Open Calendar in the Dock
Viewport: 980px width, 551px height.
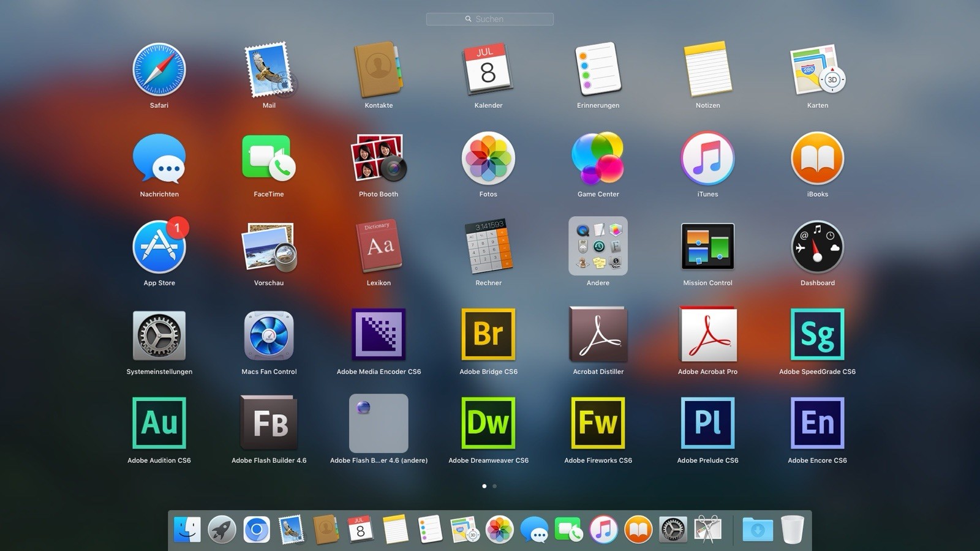360,530
